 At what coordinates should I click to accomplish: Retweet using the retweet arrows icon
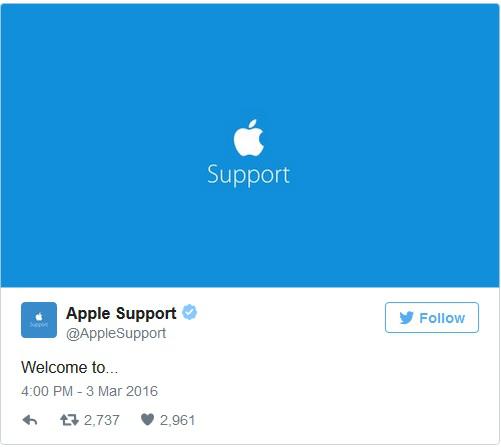click(69, 420)
